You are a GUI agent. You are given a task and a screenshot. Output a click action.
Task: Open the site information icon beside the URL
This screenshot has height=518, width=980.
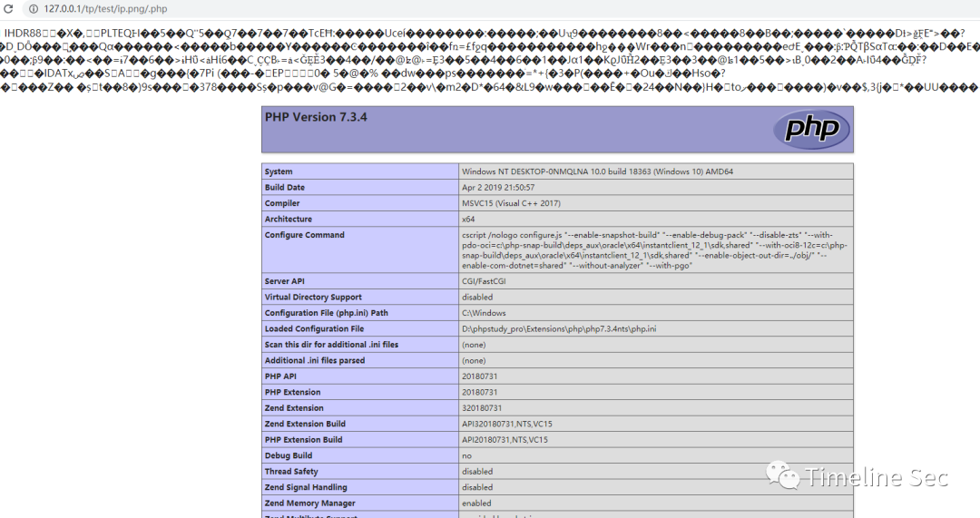click(x=34, y=9)
